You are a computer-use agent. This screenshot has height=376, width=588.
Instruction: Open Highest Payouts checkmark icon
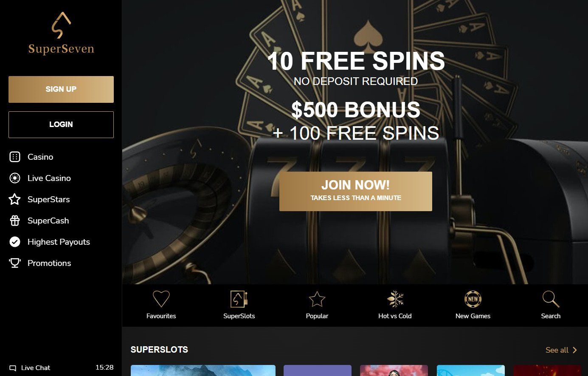(15, 242)
